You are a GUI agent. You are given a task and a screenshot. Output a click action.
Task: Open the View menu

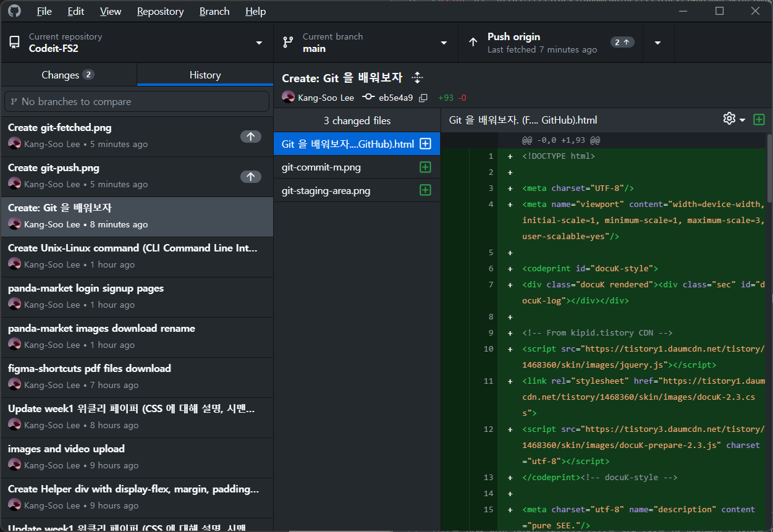click(x=111, y=11)
